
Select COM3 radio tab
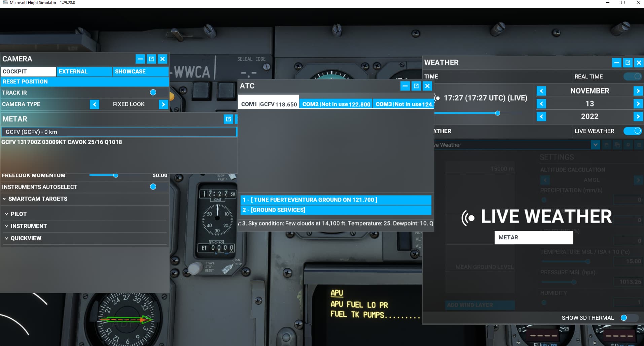click(404, 104)
